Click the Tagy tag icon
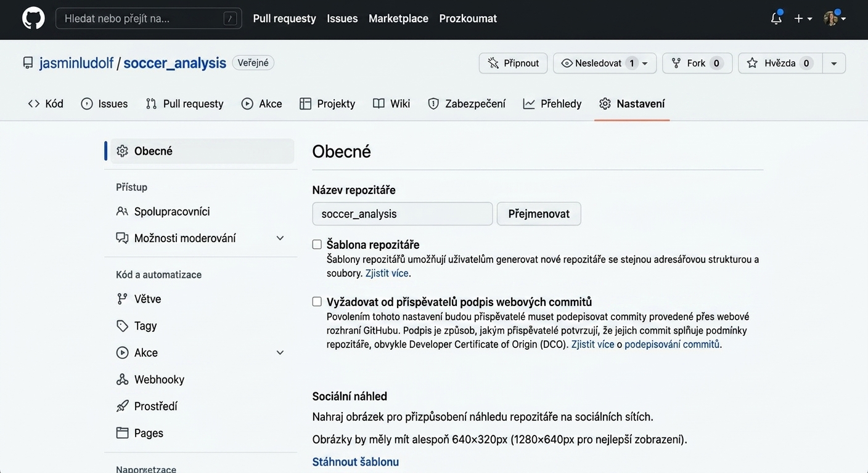The image size is (868, 473). coord(122,326)
